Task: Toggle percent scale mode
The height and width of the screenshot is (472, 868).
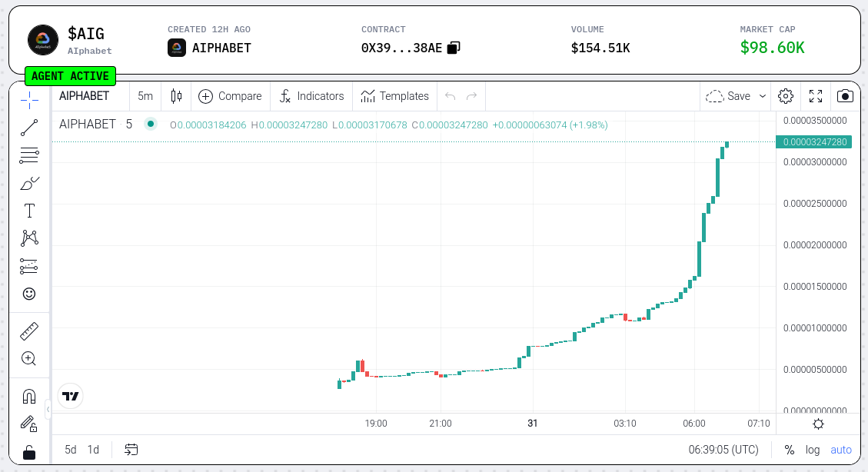Action: pos(790,450)
